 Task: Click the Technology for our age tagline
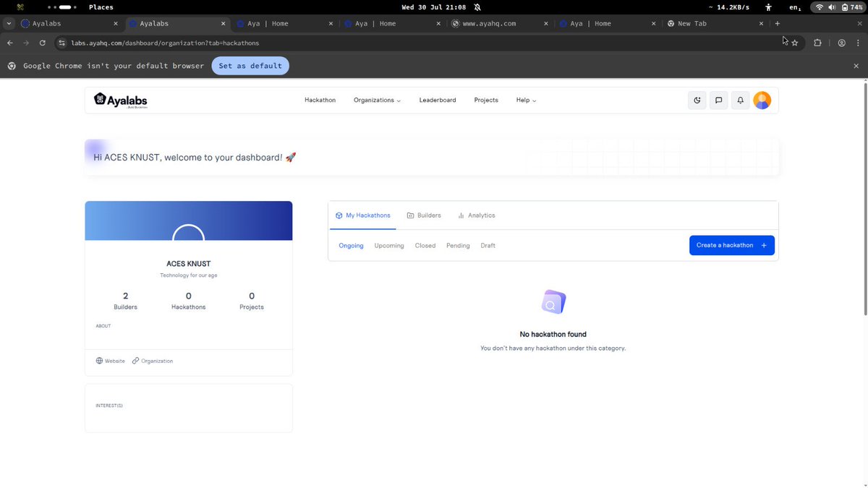pos(189,275)
